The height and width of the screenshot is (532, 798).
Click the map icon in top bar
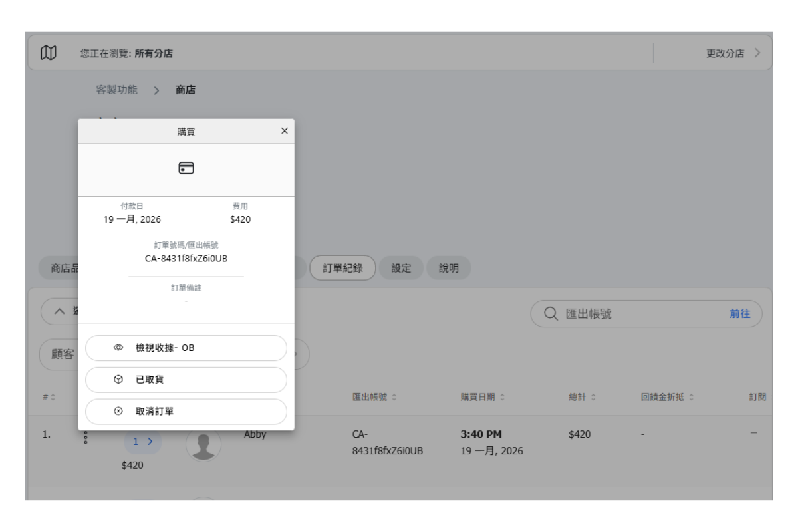click(49, 53)
